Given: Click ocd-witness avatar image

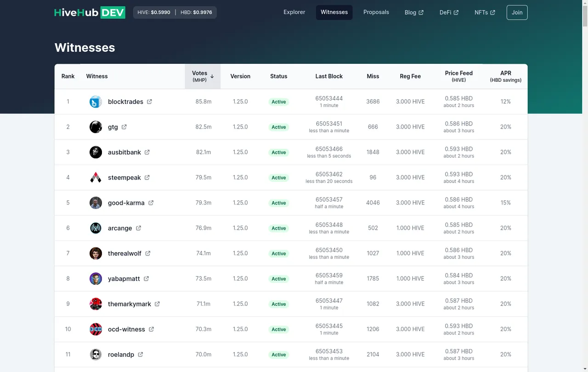Looking at the screenshot, I should point(96,329).
